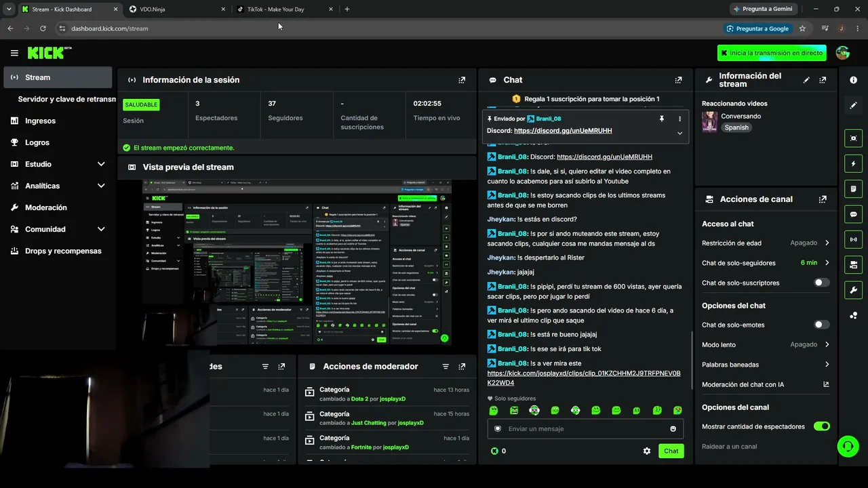The image size is (868, 488).
Task: Pop out the Información del stream panel
Action: [x=823, y=80]
